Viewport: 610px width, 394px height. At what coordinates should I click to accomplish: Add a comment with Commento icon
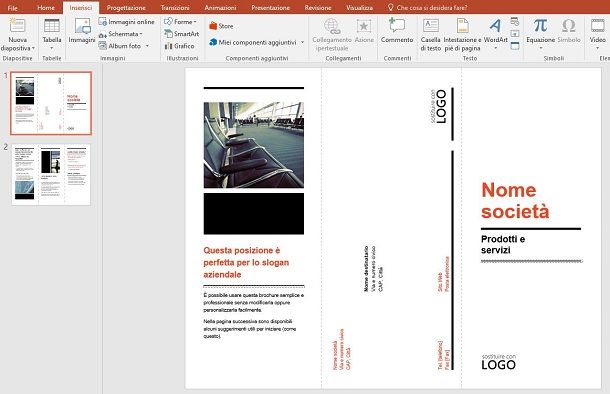[x=397, y=25]
